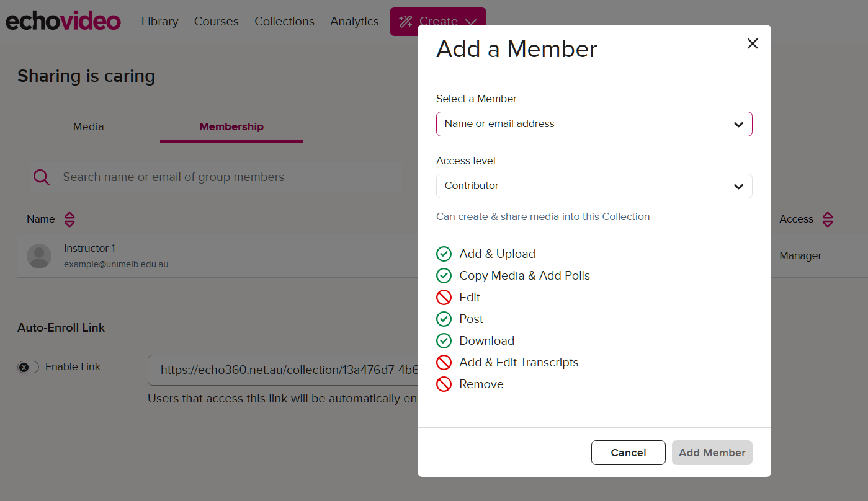Click the green check beside Add & Upload

point(444,254)
